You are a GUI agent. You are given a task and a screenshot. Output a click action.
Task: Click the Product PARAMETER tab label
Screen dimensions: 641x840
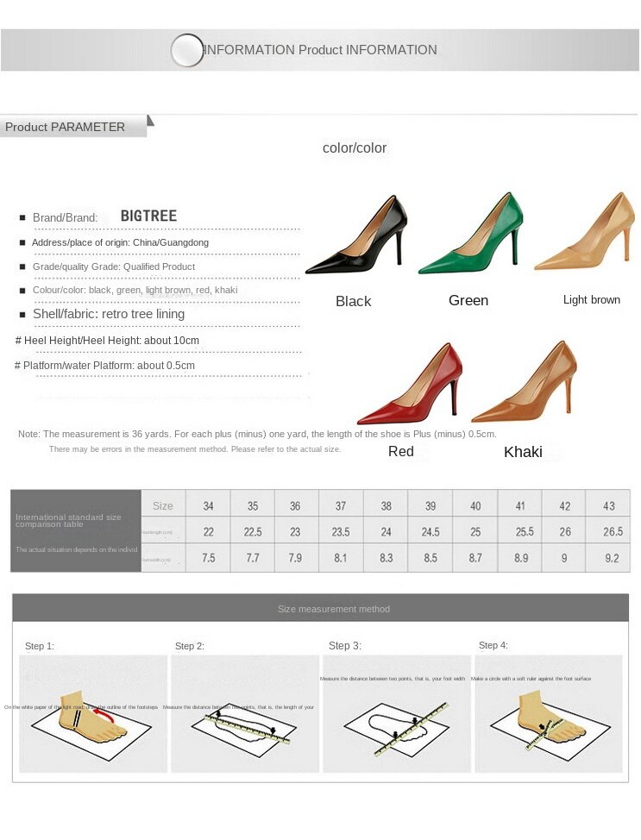pyautogui.click(x=65, y=127)
